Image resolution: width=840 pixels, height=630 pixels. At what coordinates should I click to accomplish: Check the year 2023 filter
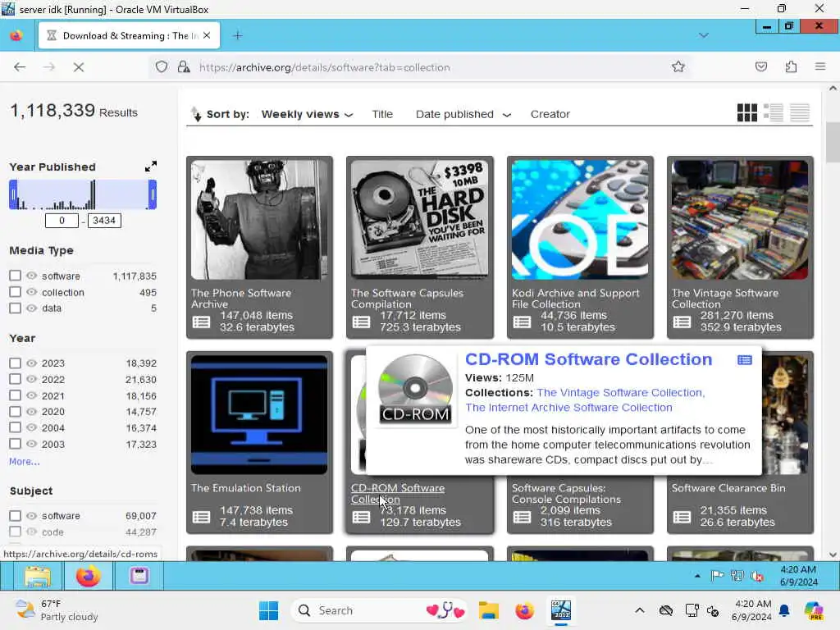coord(15,363)
